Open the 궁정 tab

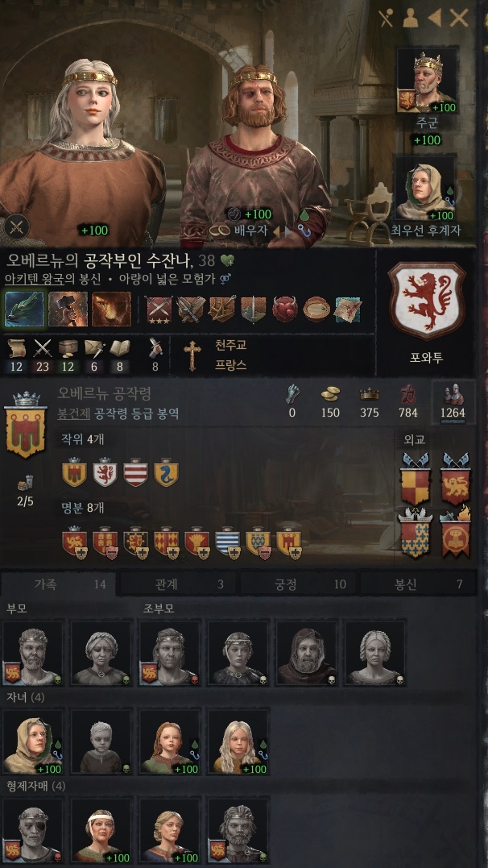[298, 584]
